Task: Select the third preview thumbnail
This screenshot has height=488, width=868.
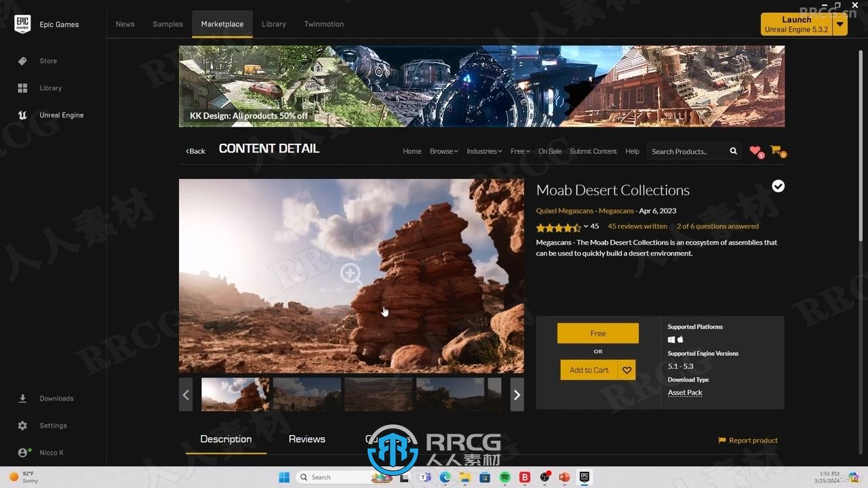Action: point(378,394)
